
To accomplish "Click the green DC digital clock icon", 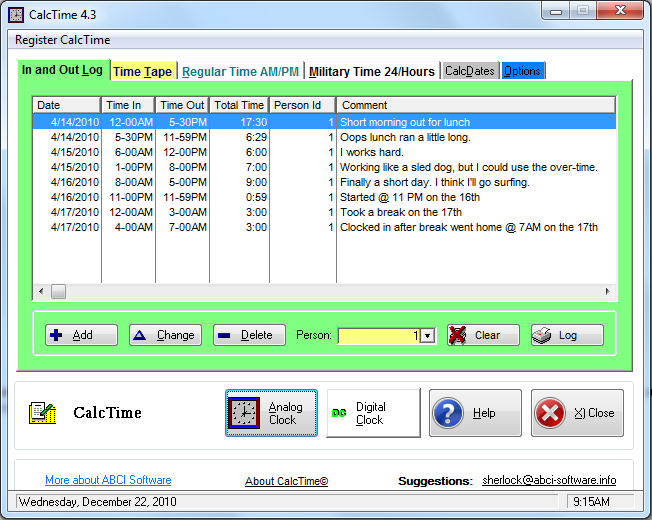I will 339,413.
